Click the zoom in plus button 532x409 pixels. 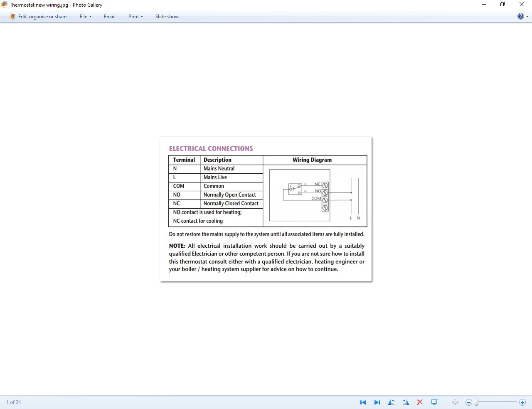click(x=522, y=402)
